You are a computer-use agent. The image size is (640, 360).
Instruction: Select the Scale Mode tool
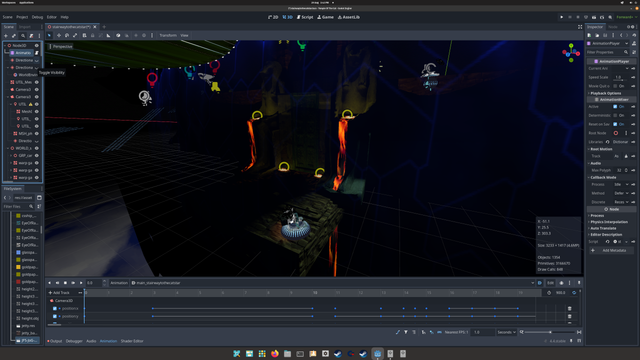75,36
